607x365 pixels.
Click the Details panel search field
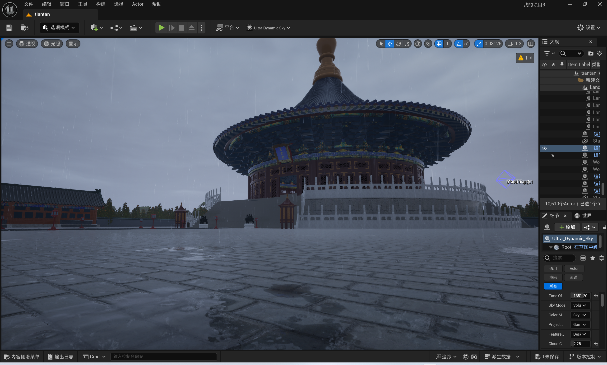click(x=559, y=258)
